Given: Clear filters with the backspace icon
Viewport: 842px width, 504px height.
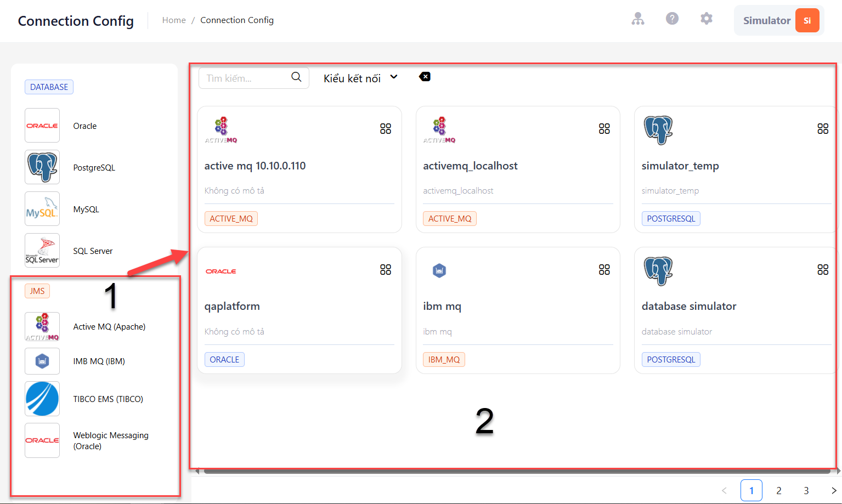Looking at the screenshot, I should click(x=425, y=77).
